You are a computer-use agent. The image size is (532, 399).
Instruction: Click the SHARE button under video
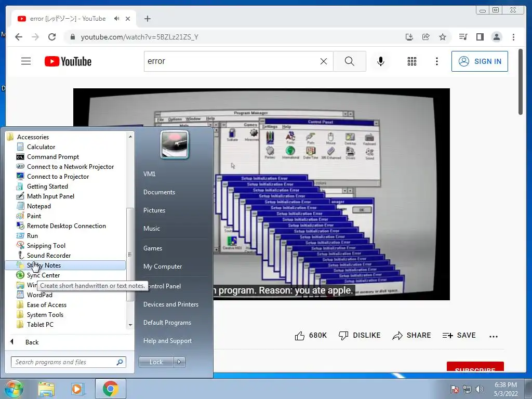pyautogui.click(x=411, y=336)
